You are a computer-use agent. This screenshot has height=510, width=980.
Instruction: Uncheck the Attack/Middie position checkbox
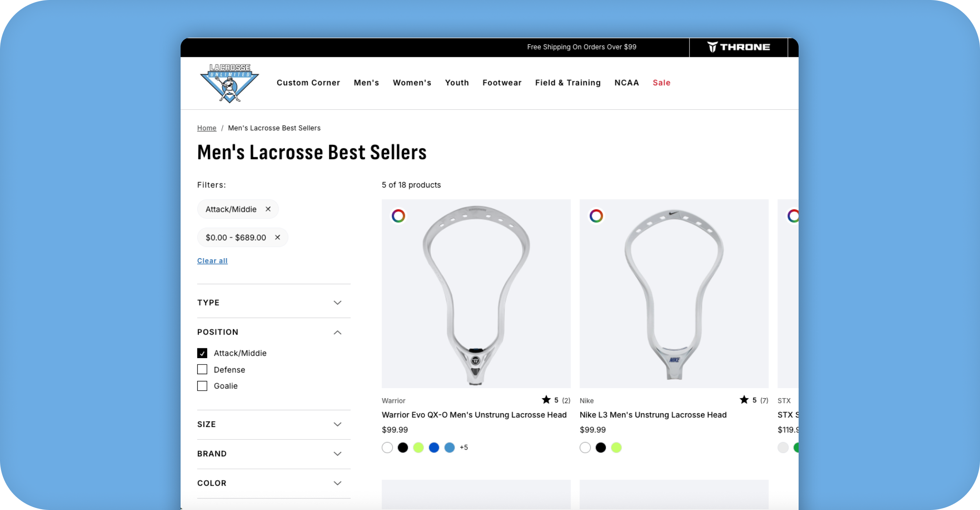click(202, 353)
